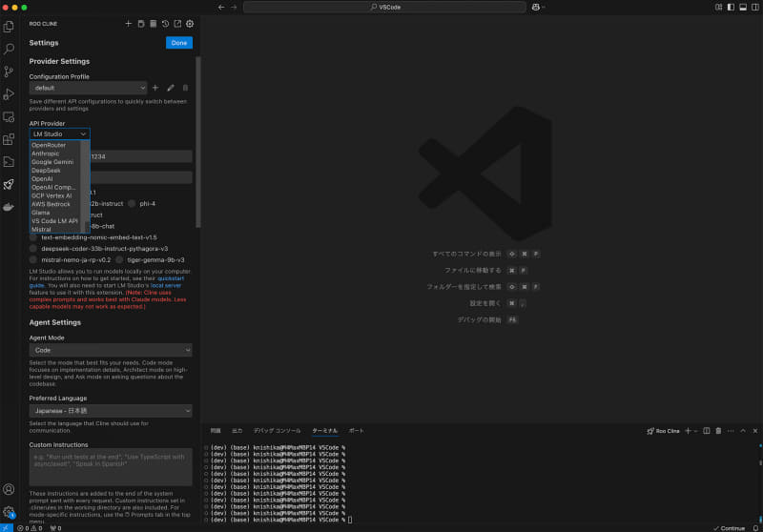Viewport: 763px width, 532px height.
Task: Start a new Roo Cline task with plus
Action: [129, 23]
